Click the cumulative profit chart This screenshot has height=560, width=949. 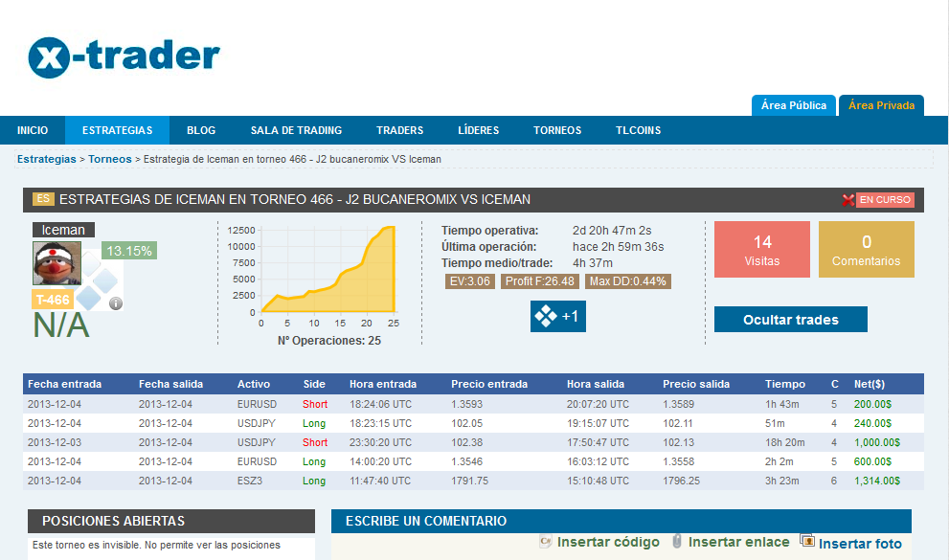coord(328,269)
